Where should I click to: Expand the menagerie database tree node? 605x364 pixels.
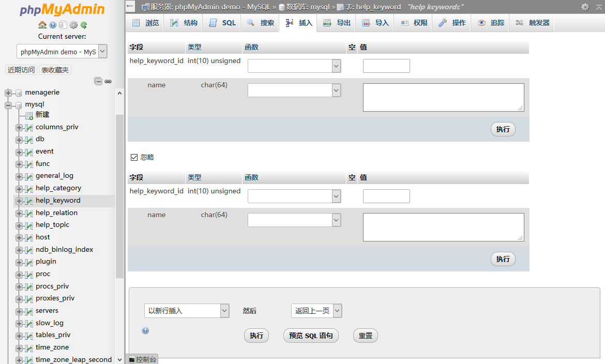(8, 93)
